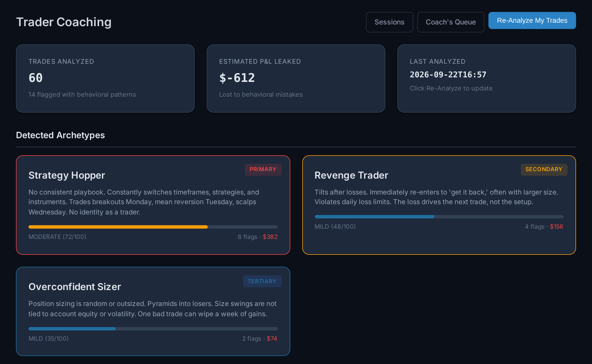Click the Revenge Trader severity progress bar

click(x=439, y=217)
